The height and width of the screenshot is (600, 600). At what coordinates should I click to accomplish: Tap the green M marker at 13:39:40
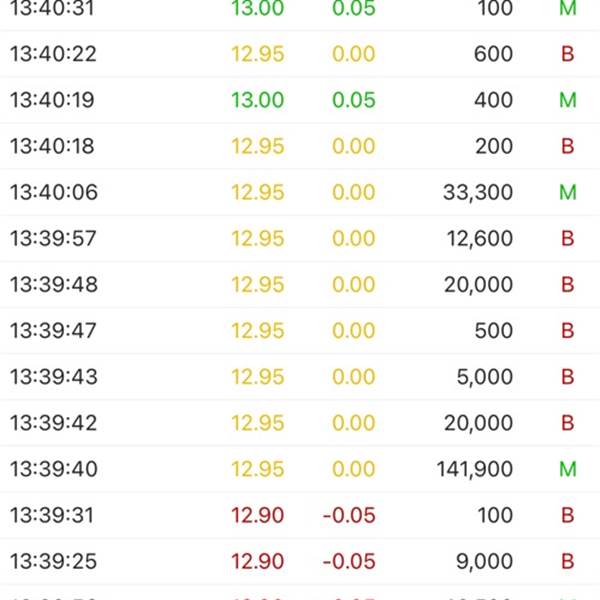click(x=567, y=469)
